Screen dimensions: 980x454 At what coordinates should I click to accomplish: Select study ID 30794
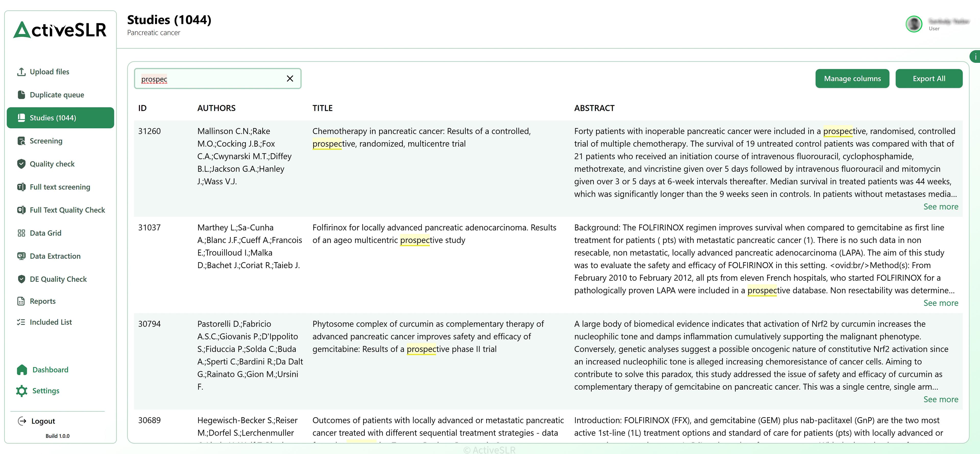coord(149,324)
